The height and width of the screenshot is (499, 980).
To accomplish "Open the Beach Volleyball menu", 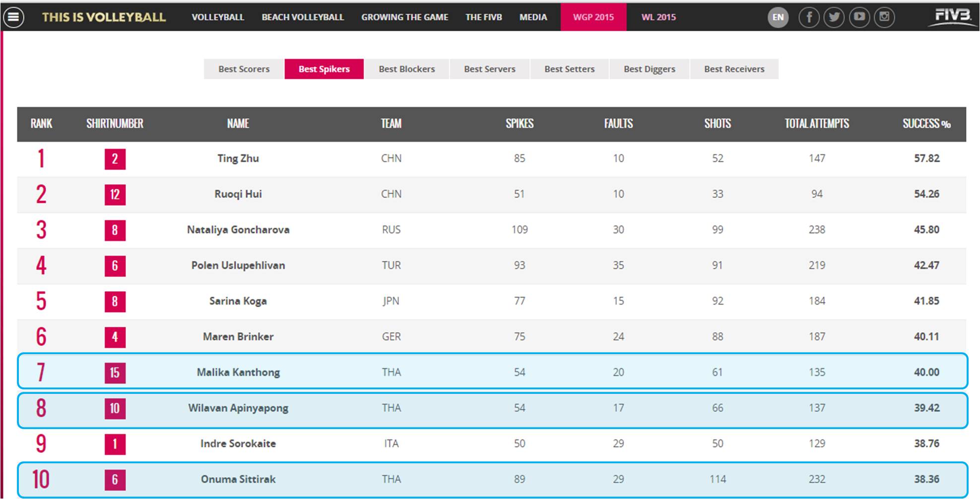I will tap(303, 17).
